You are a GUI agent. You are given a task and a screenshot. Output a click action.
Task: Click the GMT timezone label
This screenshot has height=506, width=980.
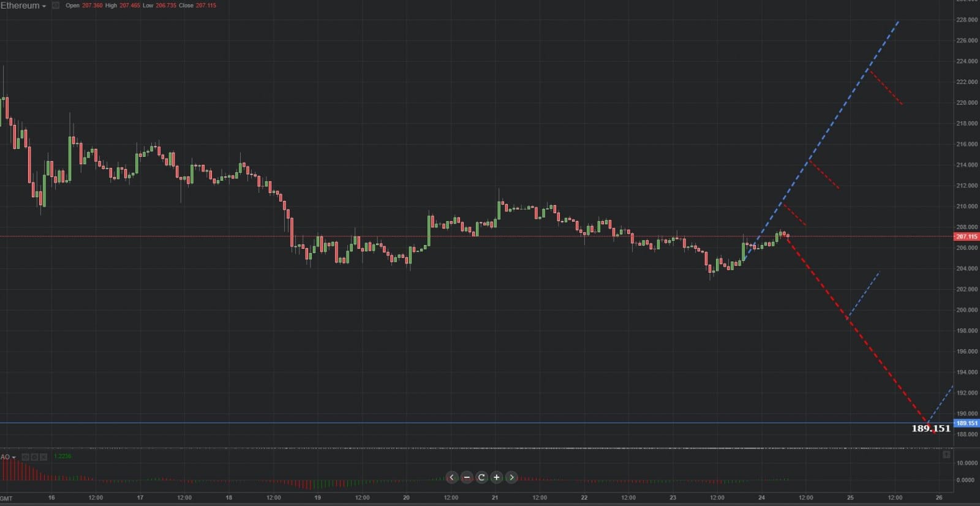pos(6,499)
